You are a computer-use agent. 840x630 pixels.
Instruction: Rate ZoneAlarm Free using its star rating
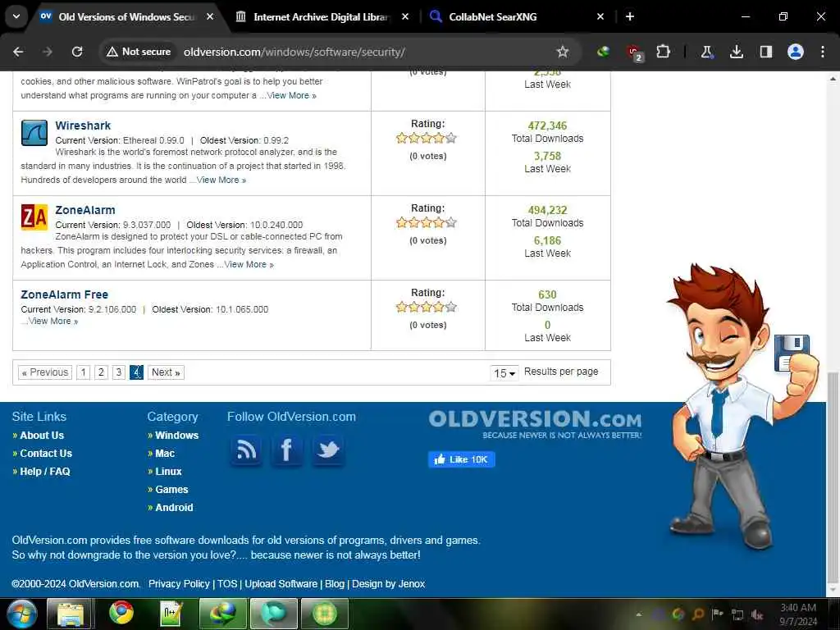[427, 307]
